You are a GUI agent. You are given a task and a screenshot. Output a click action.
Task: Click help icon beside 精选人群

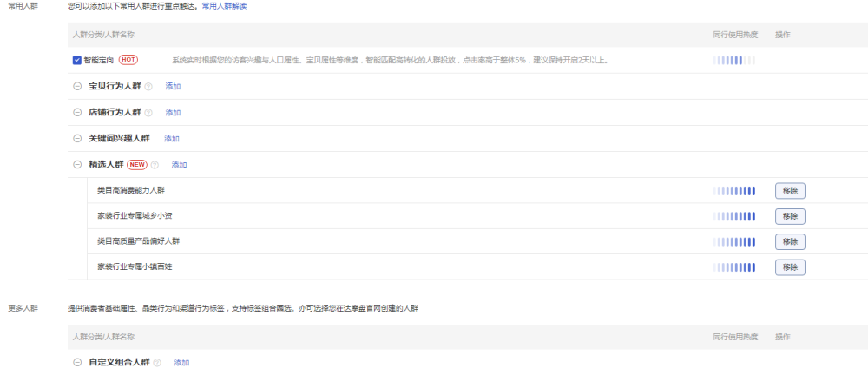[155, 165]
